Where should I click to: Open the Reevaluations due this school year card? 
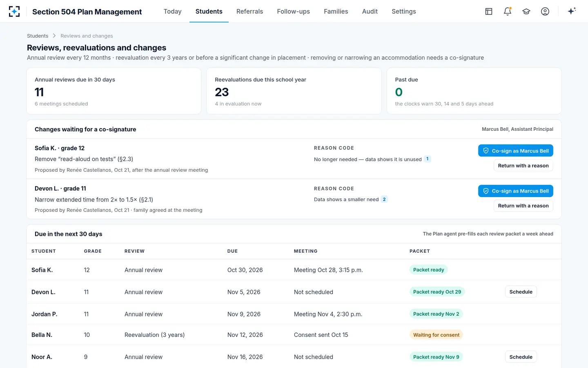point(294,91)
